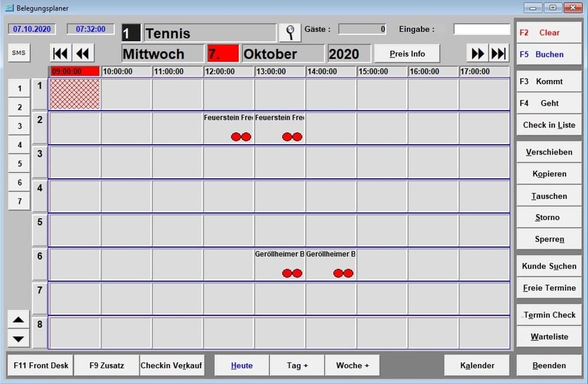
Task: Go back with the double-left rewind arrow
Action: point(83,54)
